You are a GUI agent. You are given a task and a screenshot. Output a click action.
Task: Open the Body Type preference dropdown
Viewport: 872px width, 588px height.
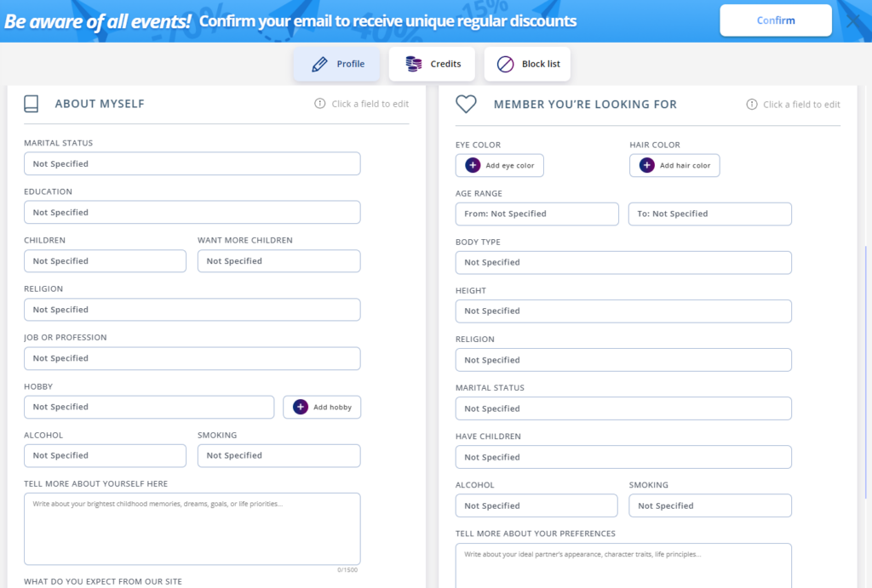(623, 262)
